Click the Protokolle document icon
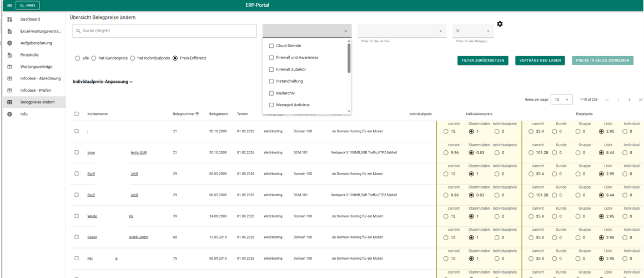The width and height of the screenshot is (644, 278). (x=9, y=55)
